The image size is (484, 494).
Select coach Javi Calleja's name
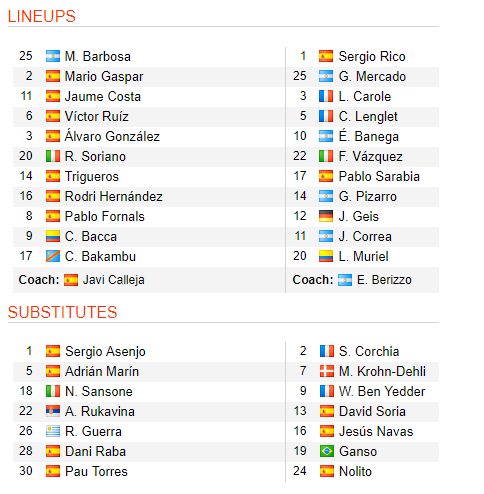click(114, 280)
